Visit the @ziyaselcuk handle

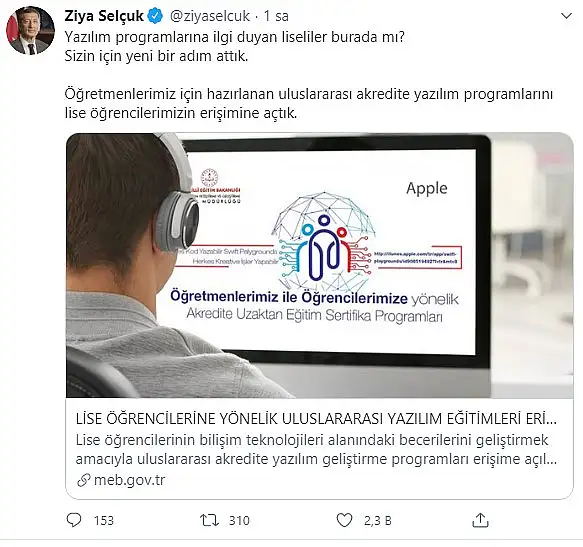click(210, 16)
